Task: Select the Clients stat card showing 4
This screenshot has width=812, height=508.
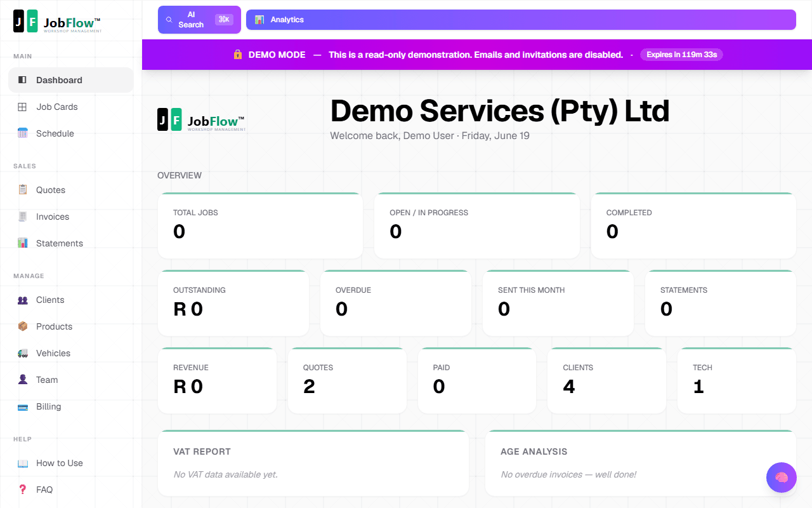Action: [x=607, y=380]
